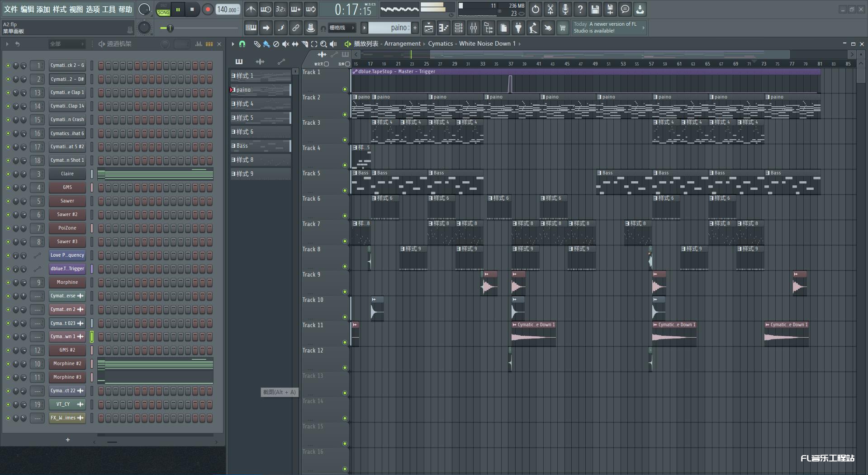Click the Morphine #3 channel button
This screenshot has width=868, height=475.
pyautogui.click(x=67, y=377)
